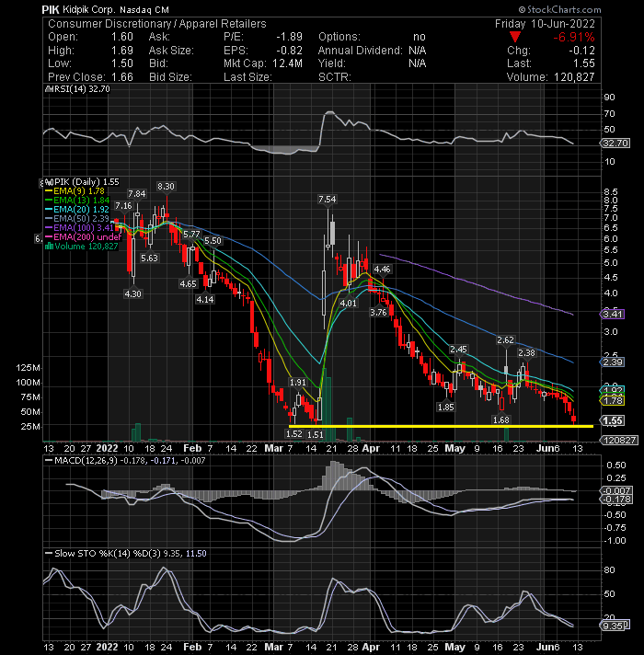Click the yellow 1.78 axis value tag
The height and width of the screenshot is (655, 644).
pos(613,401)
